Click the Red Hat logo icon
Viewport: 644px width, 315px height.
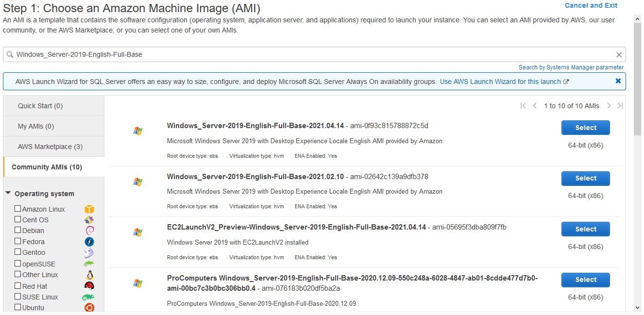point(89,286)
